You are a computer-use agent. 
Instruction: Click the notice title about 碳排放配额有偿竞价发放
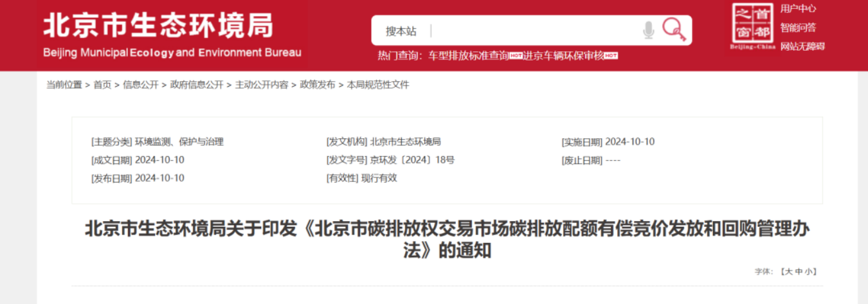coord(447,240)
